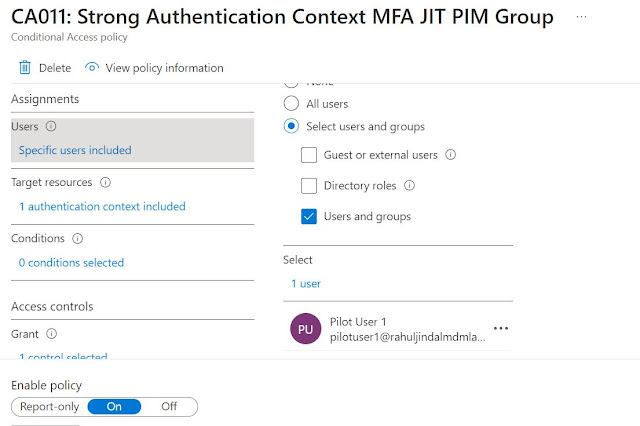The width and height of the screenshot is (640, 426).
Task: Click the Delete trash icon
Action: click(x=25, y=68)
